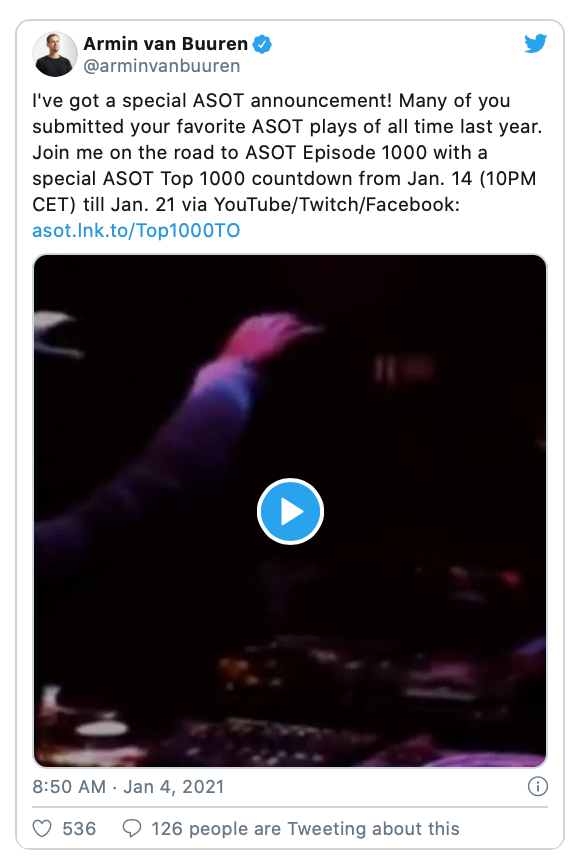Click the reply speech bubble icon
The image size is (586, 864).
click(x=132, y=828)
